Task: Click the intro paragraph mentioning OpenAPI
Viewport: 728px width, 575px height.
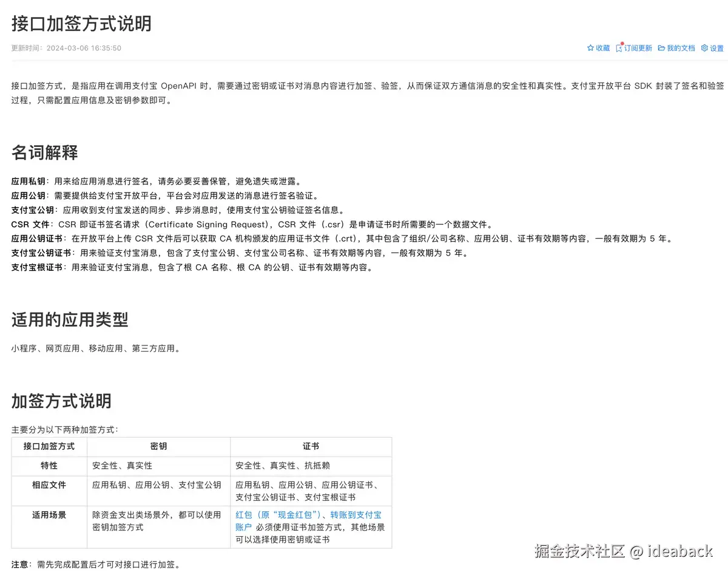Action: 368,93
